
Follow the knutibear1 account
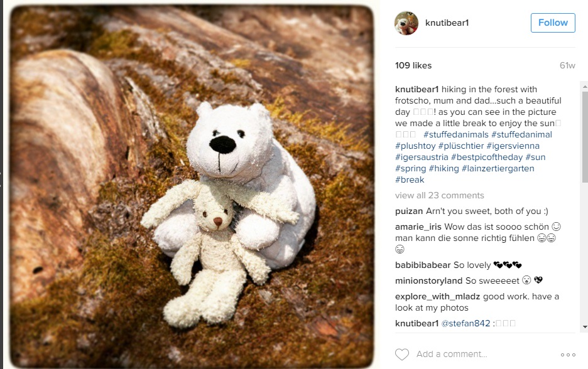click(553, 23)
